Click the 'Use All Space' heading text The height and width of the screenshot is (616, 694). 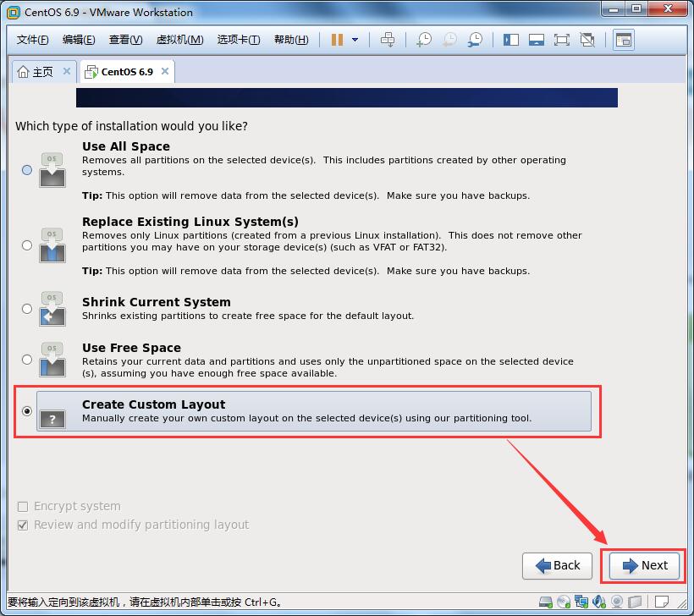126,146
